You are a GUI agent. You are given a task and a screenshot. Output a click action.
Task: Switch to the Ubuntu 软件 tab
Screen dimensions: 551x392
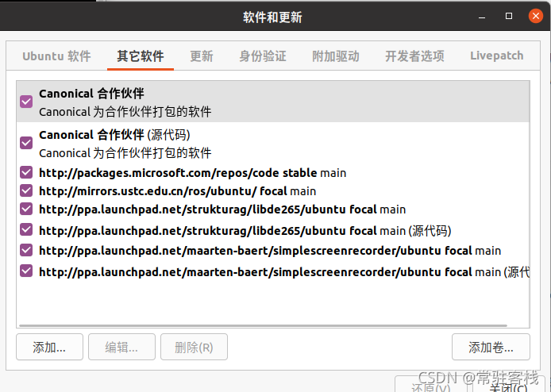coord(56,56)
